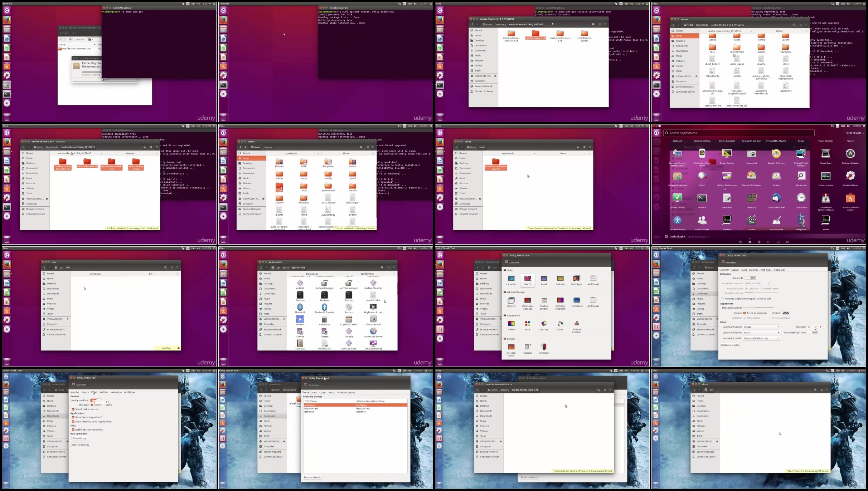
Task: Launch System Monitor from Dash results
Action: [825, 179]
